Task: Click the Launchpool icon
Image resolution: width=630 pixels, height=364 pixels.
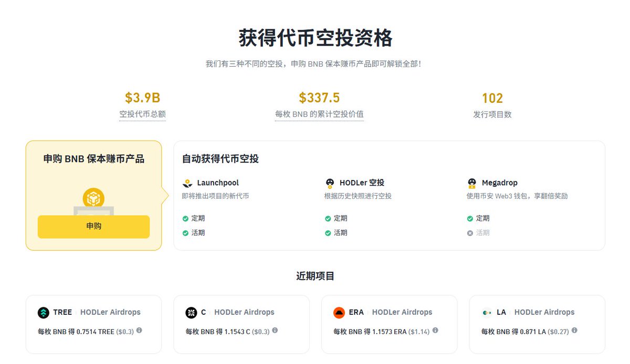Action: [x=187, y=183]
